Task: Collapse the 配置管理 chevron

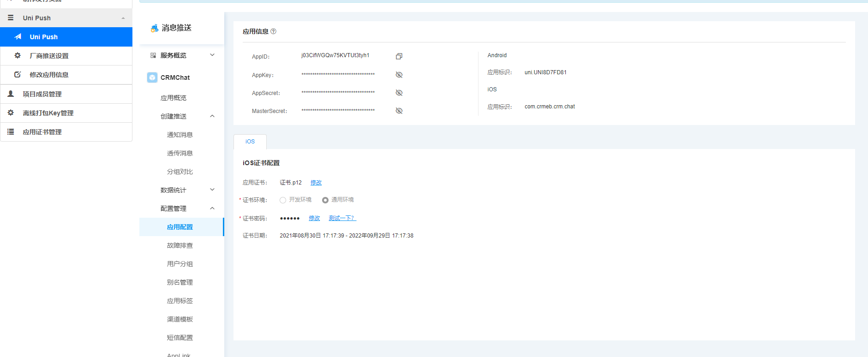Action: click(x=212, y=208)
